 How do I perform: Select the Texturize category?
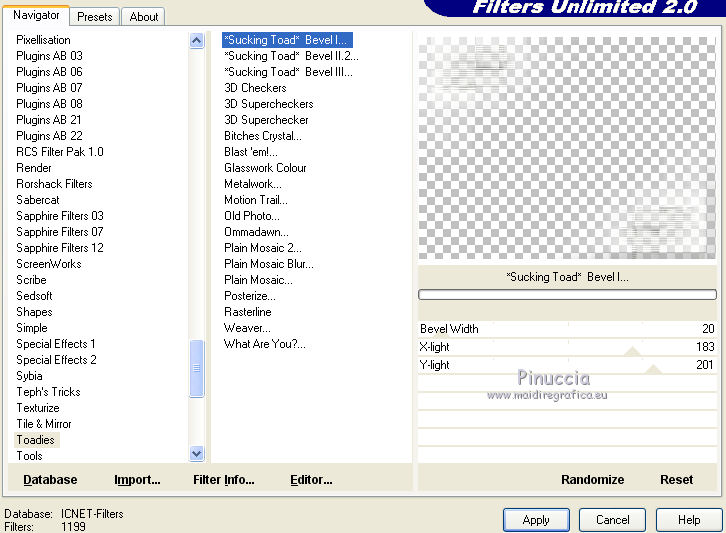38,408
